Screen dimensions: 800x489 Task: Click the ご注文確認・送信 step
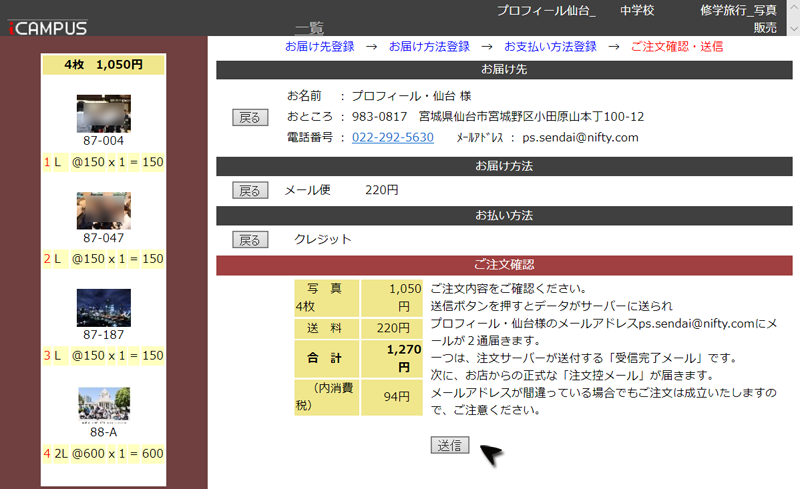point(677,47)
